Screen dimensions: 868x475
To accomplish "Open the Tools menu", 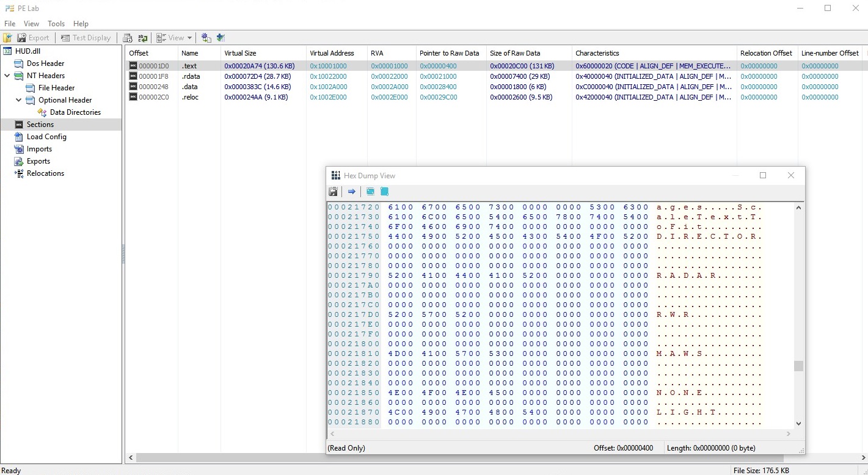I will 56,23.
